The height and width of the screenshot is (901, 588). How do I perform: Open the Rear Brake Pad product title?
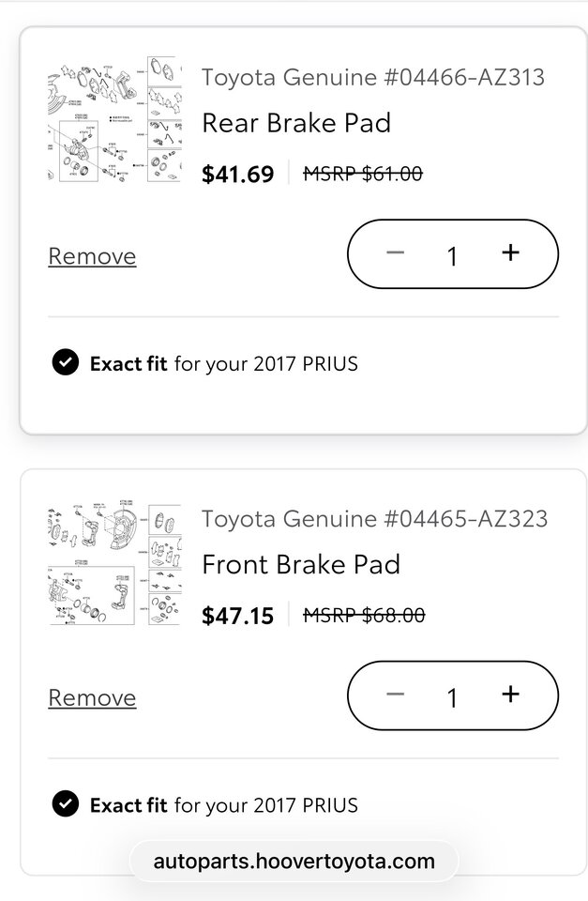296,123
